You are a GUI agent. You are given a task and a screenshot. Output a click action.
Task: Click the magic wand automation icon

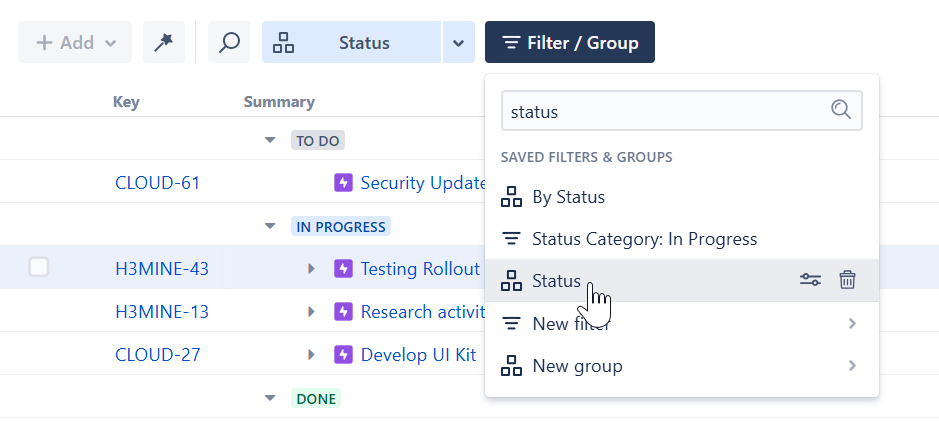tap(163, 43)
